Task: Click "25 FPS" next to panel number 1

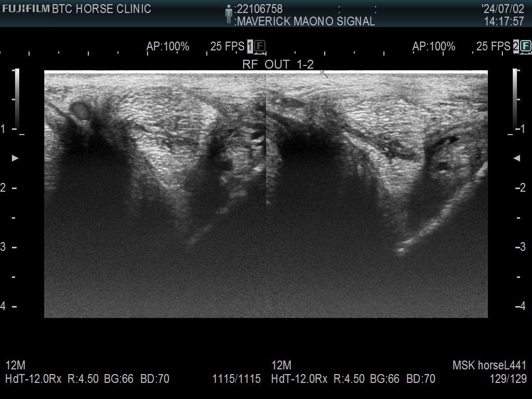Action: tap(228, 46)
